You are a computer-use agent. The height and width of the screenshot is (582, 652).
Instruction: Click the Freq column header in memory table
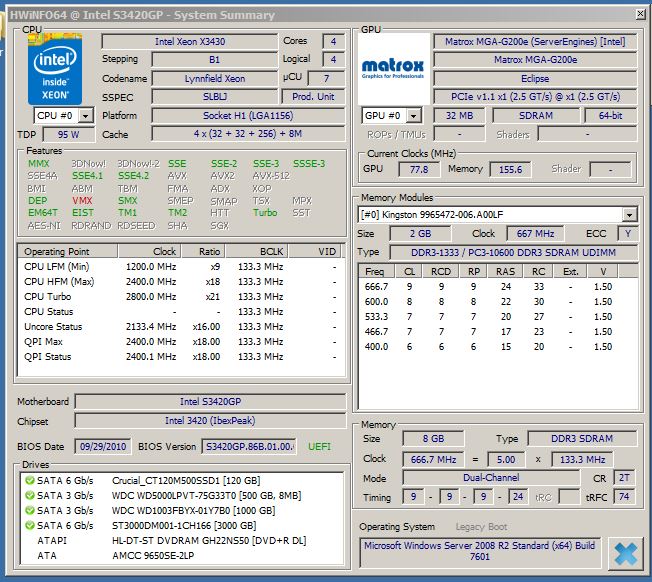point(377,271)
